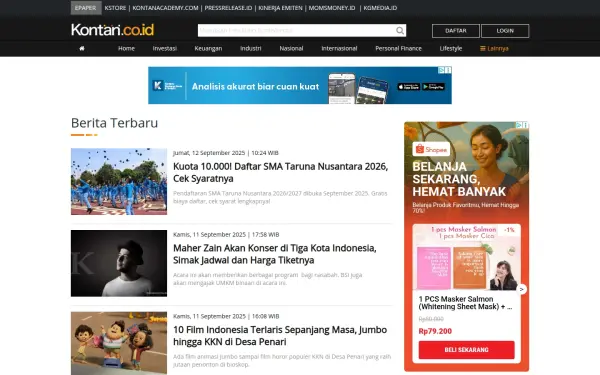
Task: Select Investasi menu item
Action: [165, 49]
